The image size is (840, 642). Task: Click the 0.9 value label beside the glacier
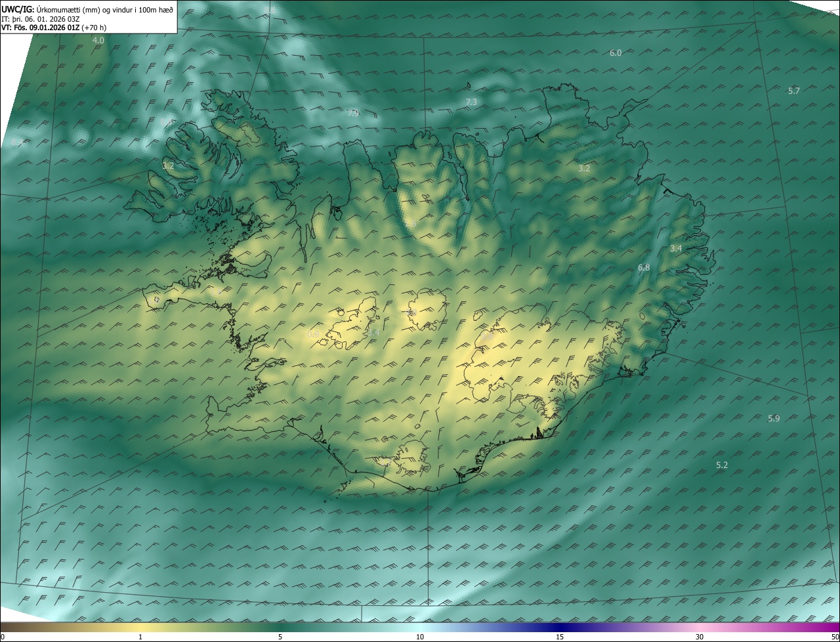click(x=313, y=334)
